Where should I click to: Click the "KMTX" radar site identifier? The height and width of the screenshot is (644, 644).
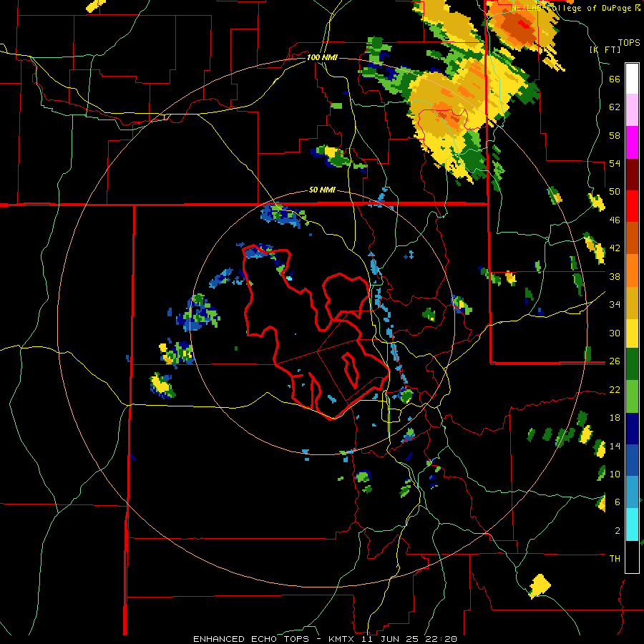click(x=343, y=639)
